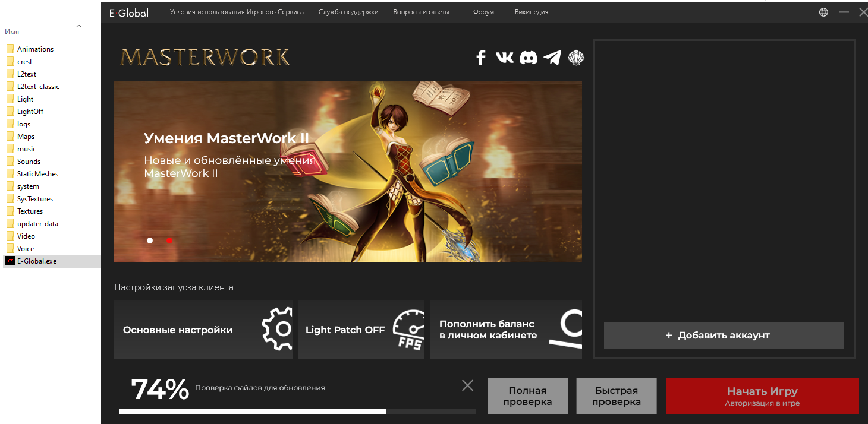The height and width of the screenshot is (424, 868).
Task: Select the white banner slide dot
Action: coord(150,241)
